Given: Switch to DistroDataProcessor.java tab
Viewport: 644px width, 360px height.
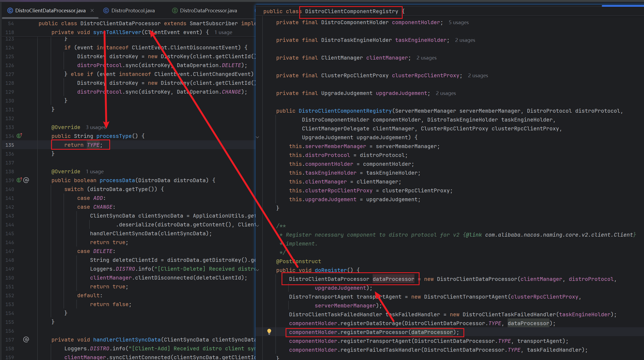Looking at the screenshot, I should [x=208, y=10].
